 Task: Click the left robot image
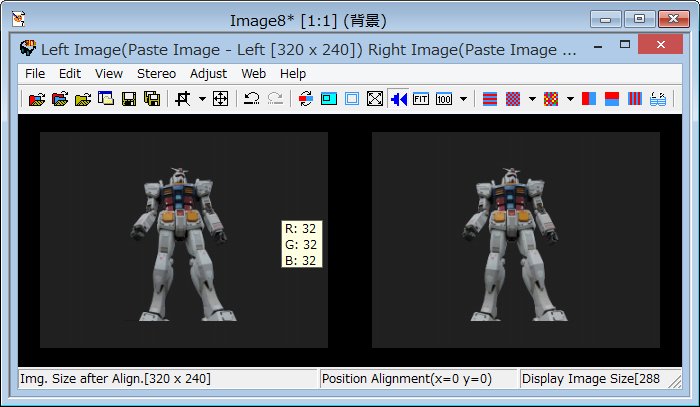(183, 240)
